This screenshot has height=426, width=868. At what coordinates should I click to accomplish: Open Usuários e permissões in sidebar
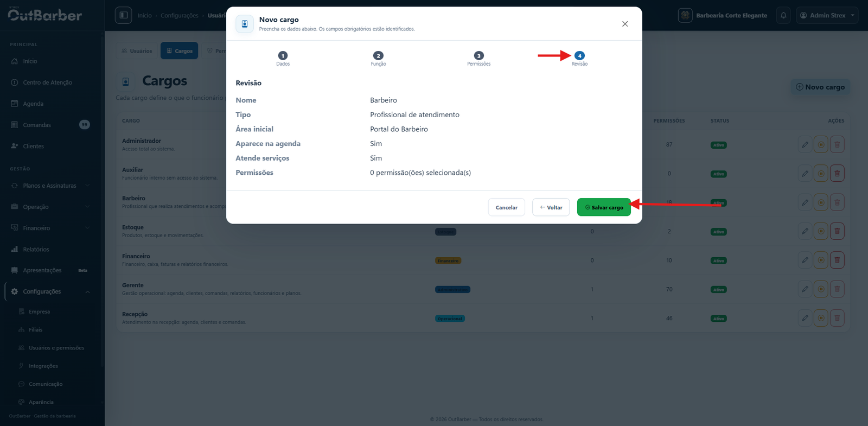point(56,348)
